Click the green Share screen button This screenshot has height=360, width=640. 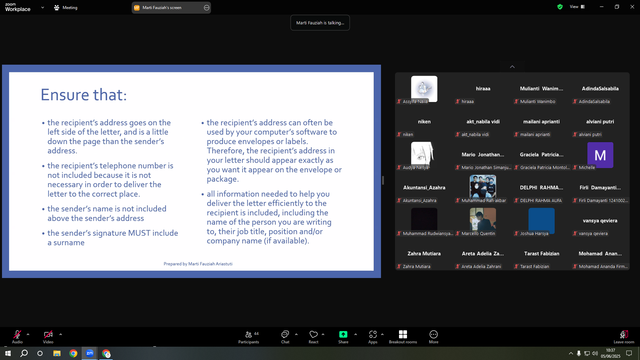(343, 336)
